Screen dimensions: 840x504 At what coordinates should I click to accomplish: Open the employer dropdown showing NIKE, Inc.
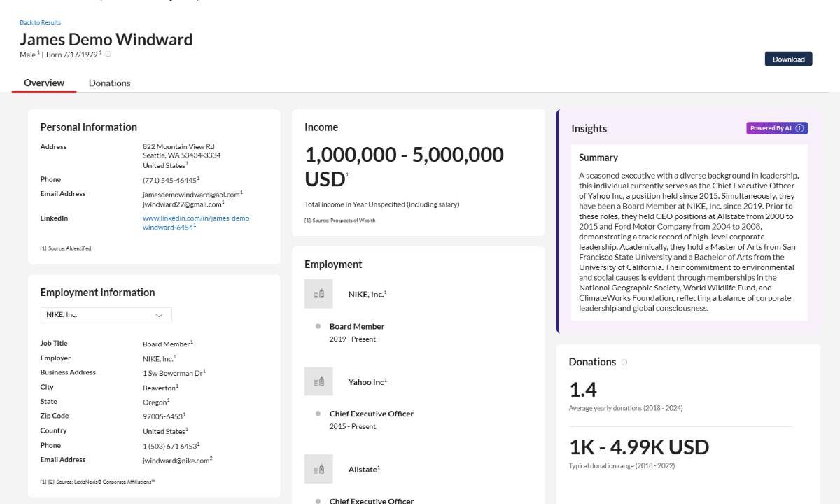coord(105,315)
